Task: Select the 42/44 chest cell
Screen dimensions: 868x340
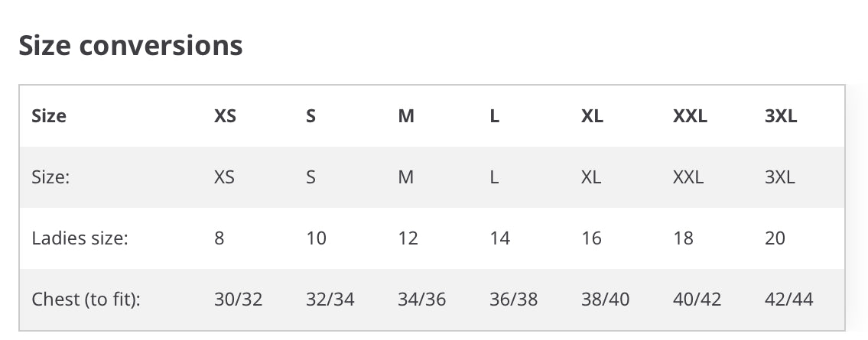Action: click(788, 299)
